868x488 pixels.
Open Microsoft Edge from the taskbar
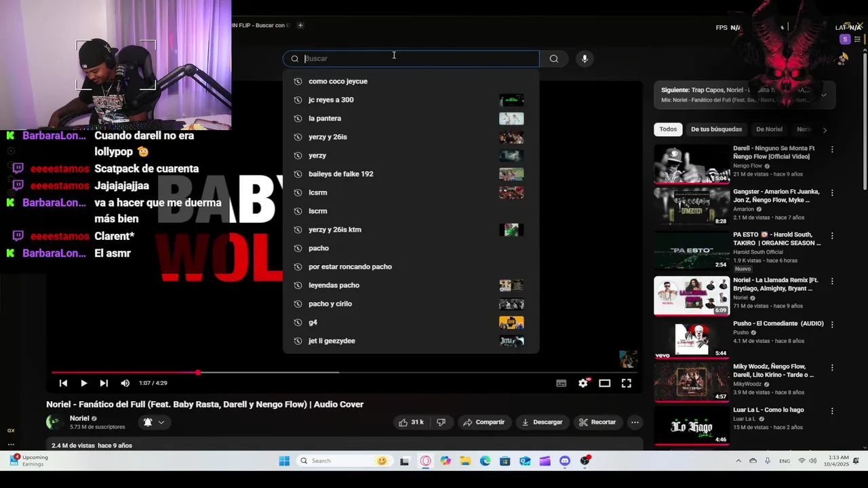click(x=485, y=461)
